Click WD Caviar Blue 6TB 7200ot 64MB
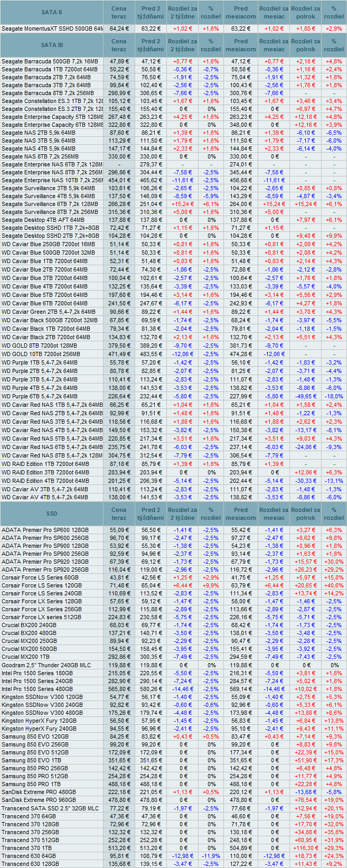 click(44, 303)
